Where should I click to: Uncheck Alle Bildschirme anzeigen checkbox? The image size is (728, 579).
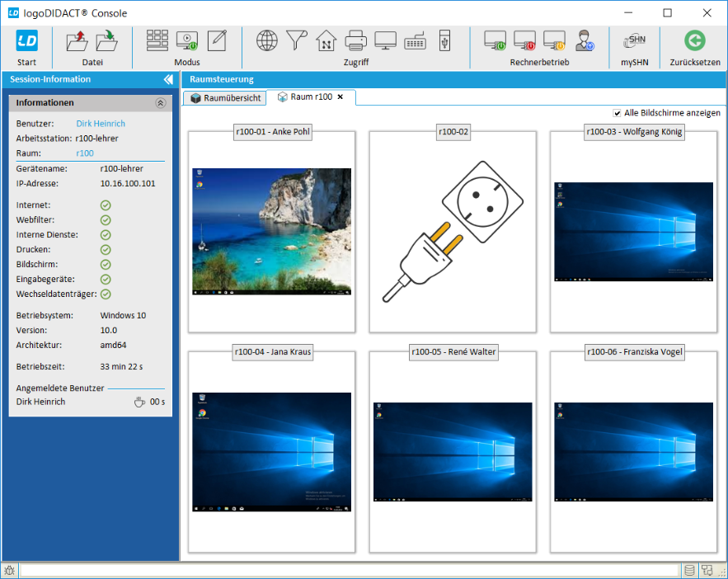click(617, 113)
